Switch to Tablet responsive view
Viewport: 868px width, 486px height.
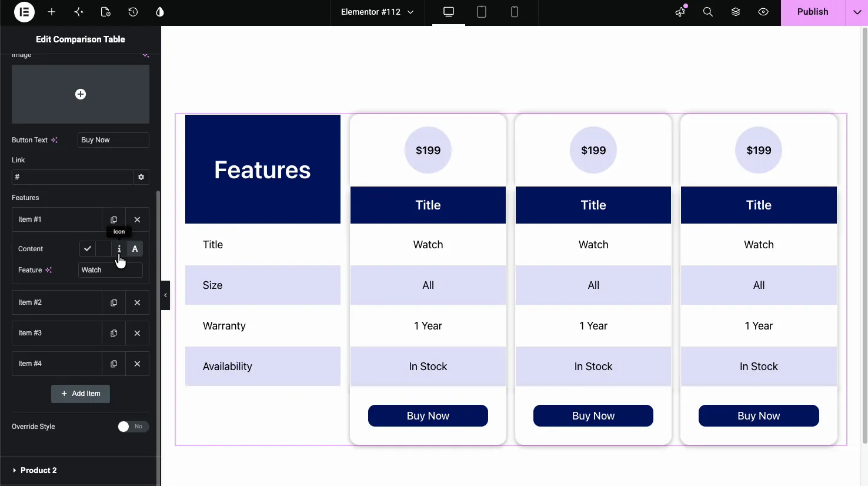(482, 12)
